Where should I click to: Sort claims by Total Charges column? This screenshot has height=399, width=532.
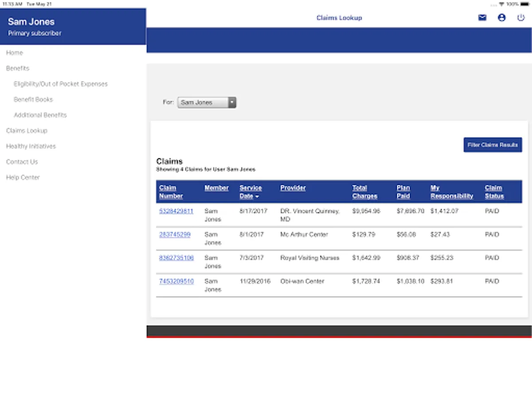point(365,192)
